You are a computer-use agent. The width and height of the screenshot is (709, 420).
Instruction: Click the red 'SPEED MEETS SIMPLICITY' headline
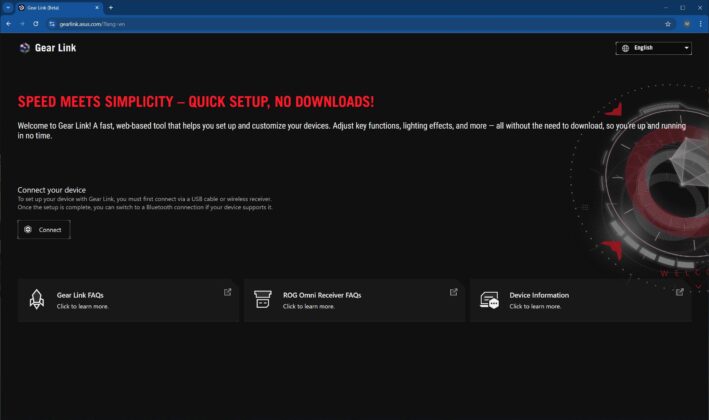pos(196,102)
